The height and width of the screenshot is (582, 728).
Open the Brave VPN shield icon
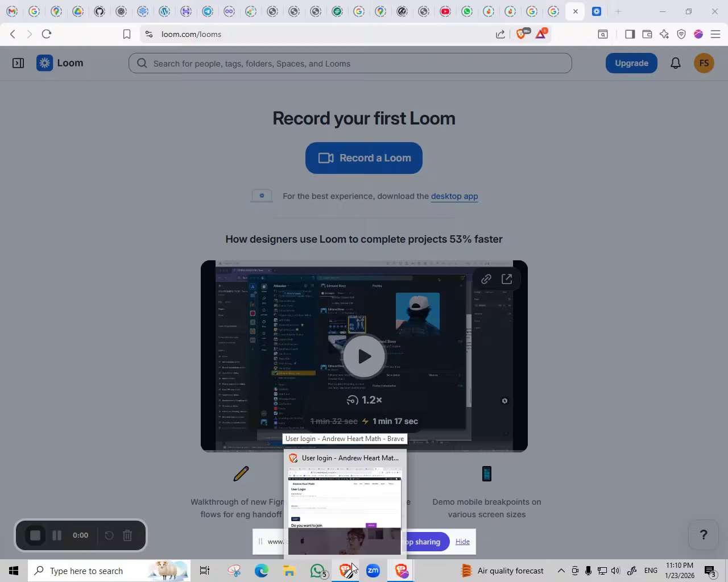click(x=681, y=34)
